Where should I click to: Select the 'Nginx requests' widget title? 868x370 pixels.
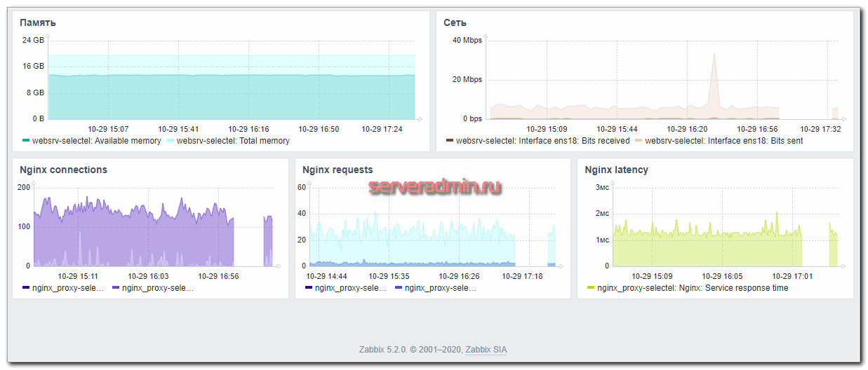point(338,170)
